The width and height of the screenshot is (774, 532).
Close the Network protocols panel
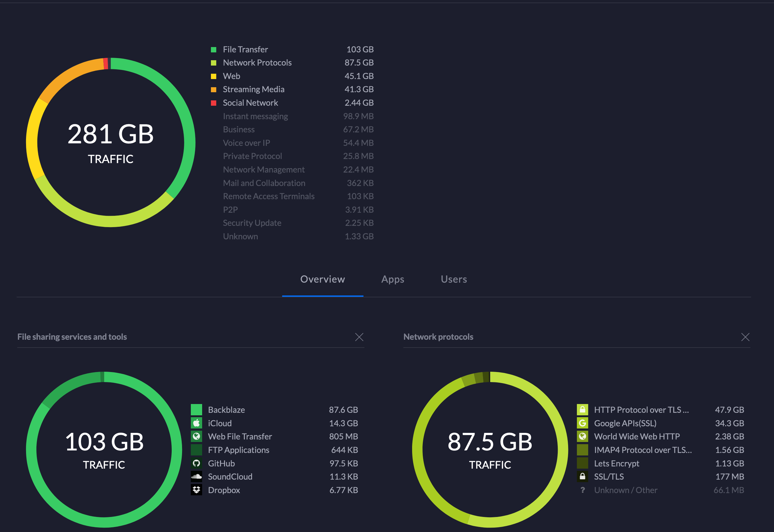(745, 337)
